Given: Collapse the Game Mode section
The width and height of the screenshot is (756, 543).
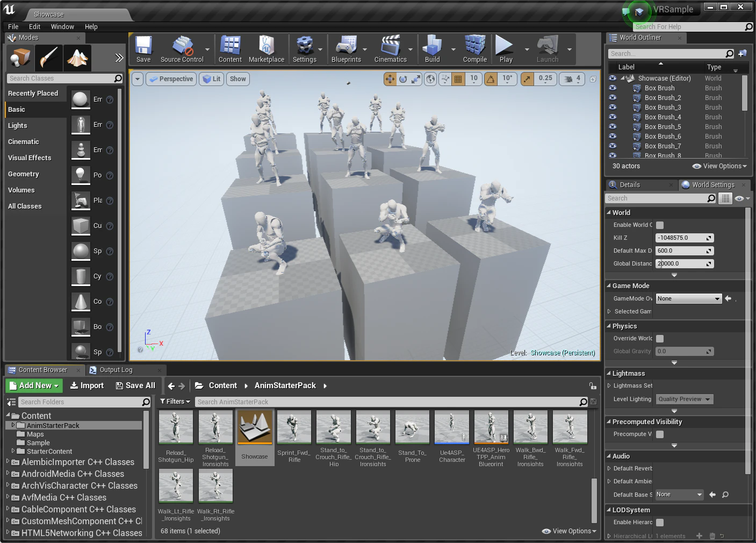Looking at the screenshot, I should click(x=609, y=286).
